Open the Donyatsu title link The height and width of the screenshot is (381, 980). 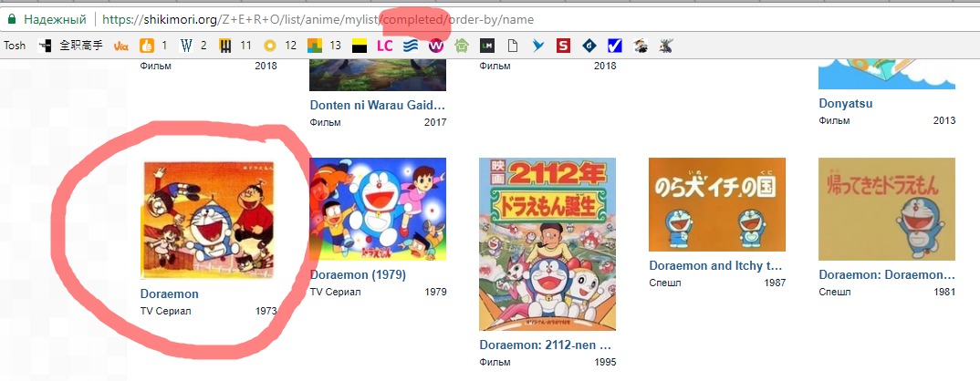[845, 103]
